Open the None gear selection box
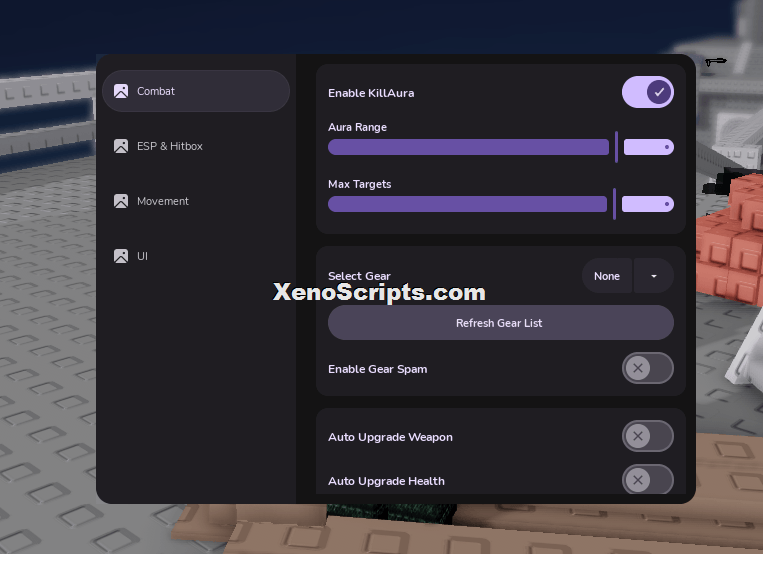The image size is (763, 584). click(607, 276)
